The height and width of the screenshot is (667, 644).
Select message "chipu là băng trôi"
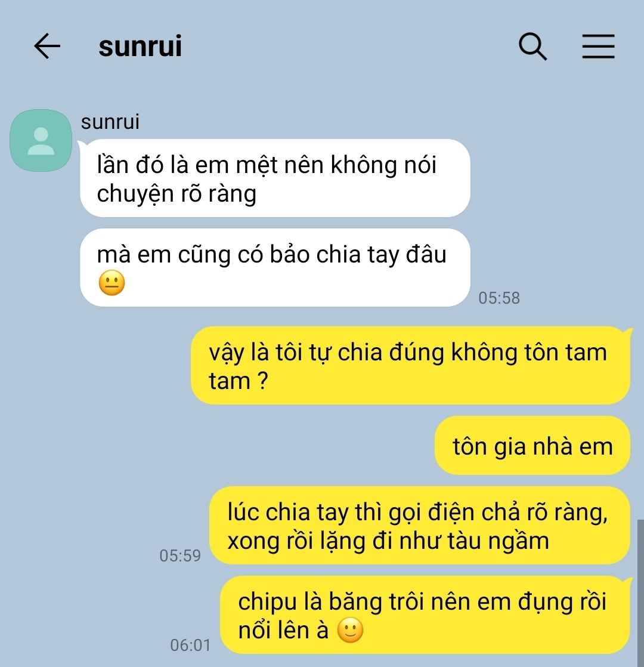click(425, 614)
